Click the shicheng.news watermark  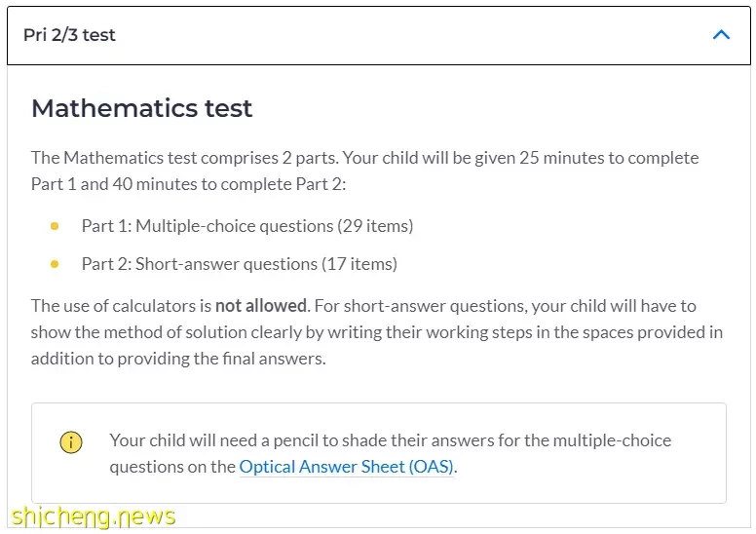94,516
